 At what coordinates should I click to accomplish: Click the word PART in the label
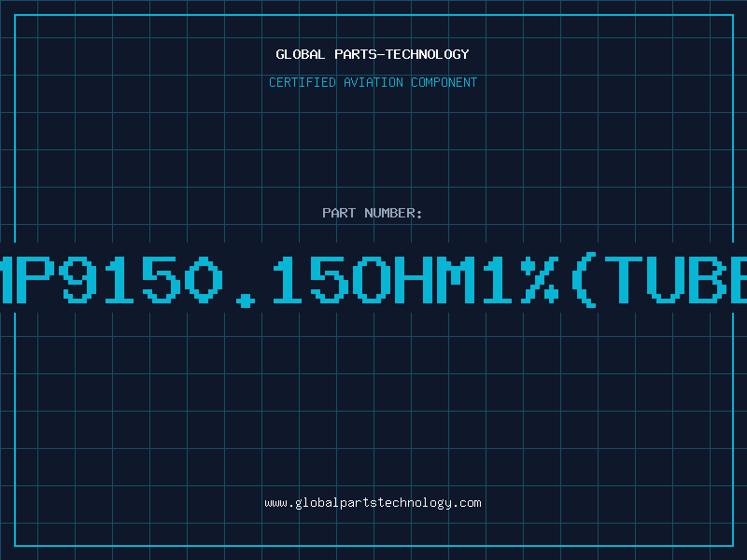339,213
